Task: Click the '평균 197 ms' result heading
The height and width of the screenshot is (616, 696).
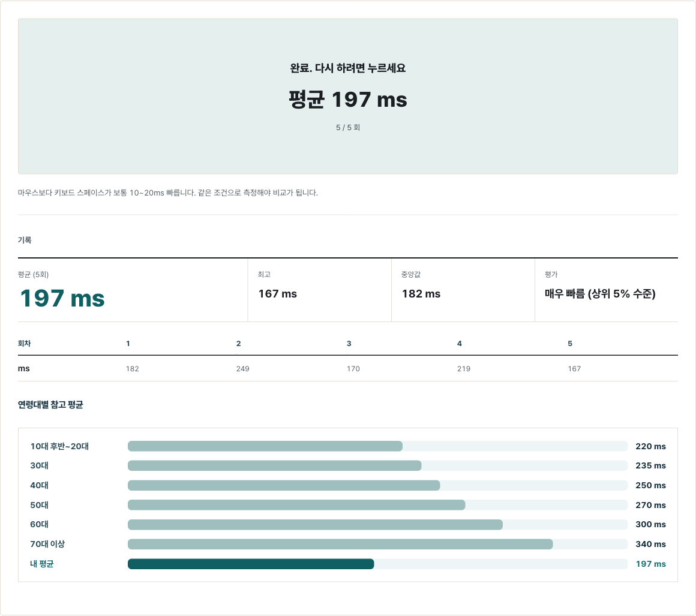Action: (347, 100)
